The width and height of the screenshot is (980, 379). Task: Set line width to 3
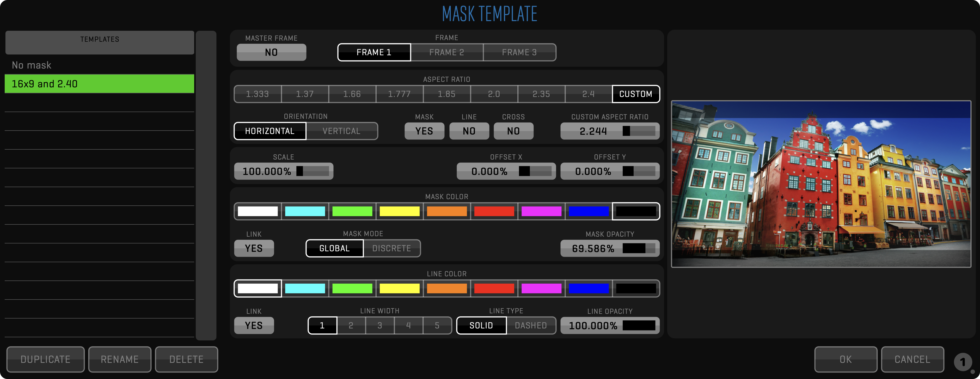tap(379, 325)
